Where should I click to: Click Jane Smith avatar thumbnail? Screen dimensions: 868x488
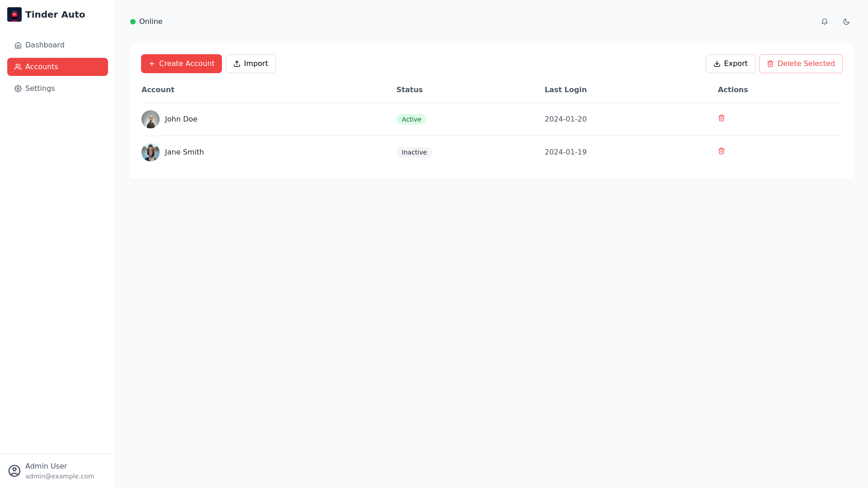tap(151, 152)
